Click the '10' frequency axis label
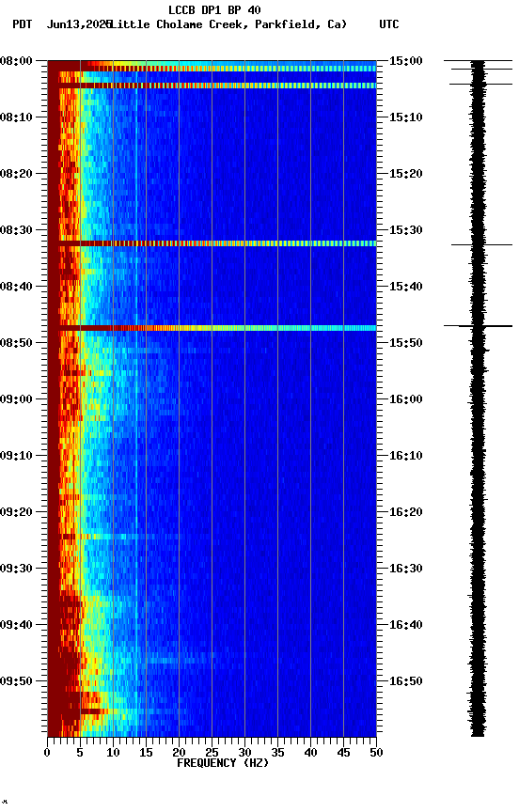This screenshot has height=812, width=519. pos(113,753)
